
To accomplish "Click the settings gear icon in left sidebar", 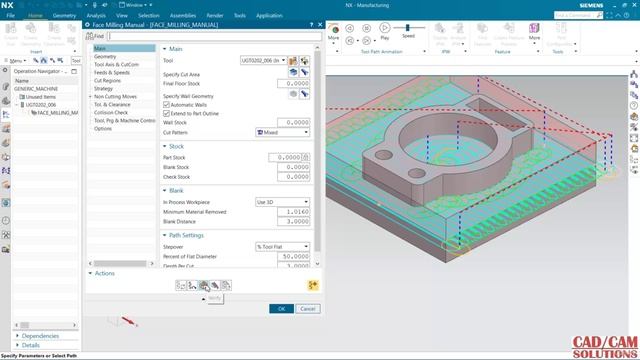I will coord(5,70).
